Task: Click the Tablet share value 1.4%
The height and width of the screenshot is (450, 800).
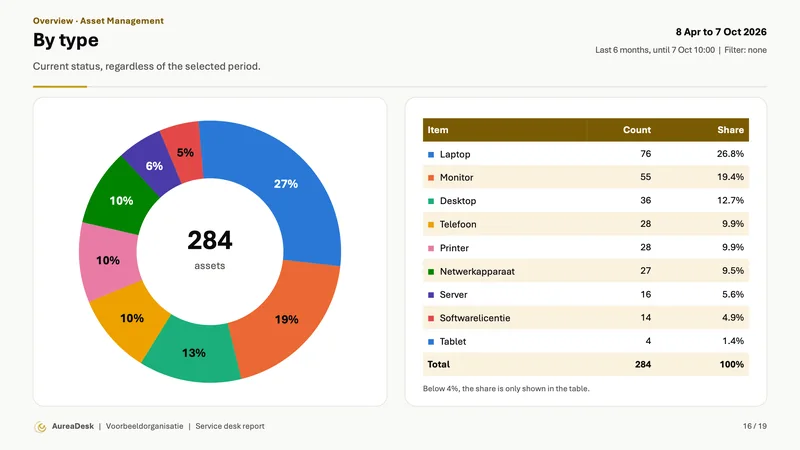Action: 733,341
